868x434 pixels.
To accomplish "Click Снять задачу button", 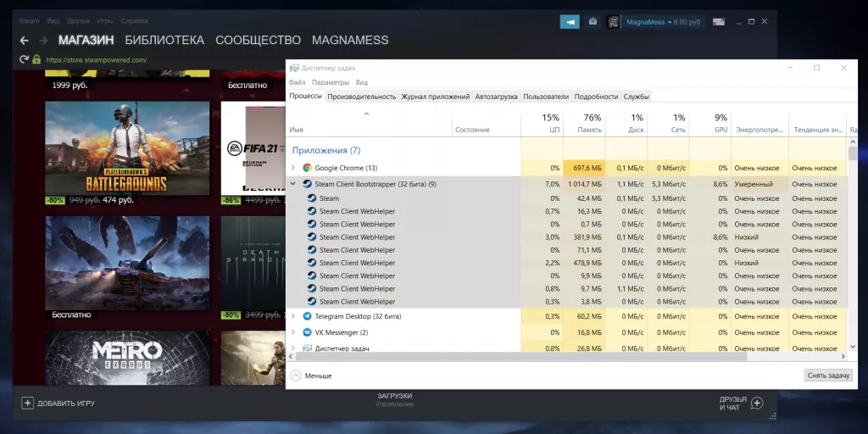I will click(x=828, y=376).
